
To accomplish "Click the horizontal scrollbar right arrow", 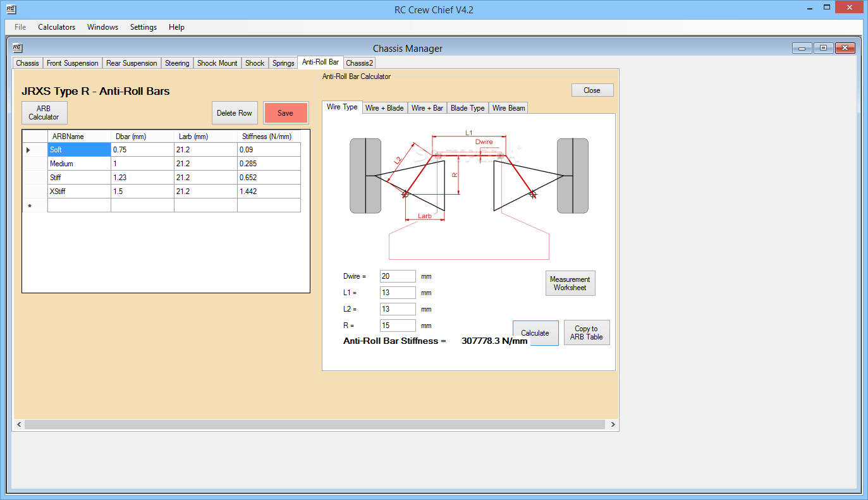I will point(613,425).
